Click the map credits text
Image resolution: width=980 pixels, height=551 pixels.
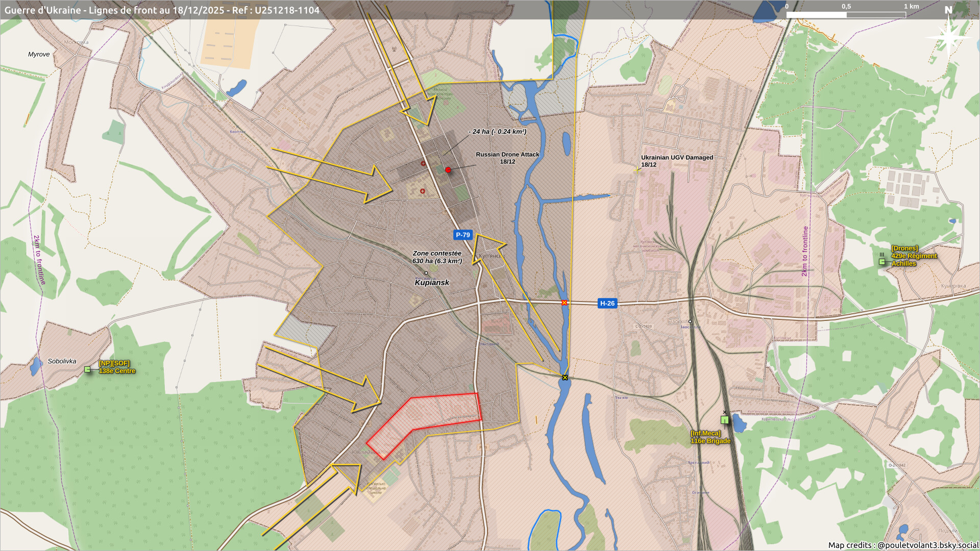902,545
